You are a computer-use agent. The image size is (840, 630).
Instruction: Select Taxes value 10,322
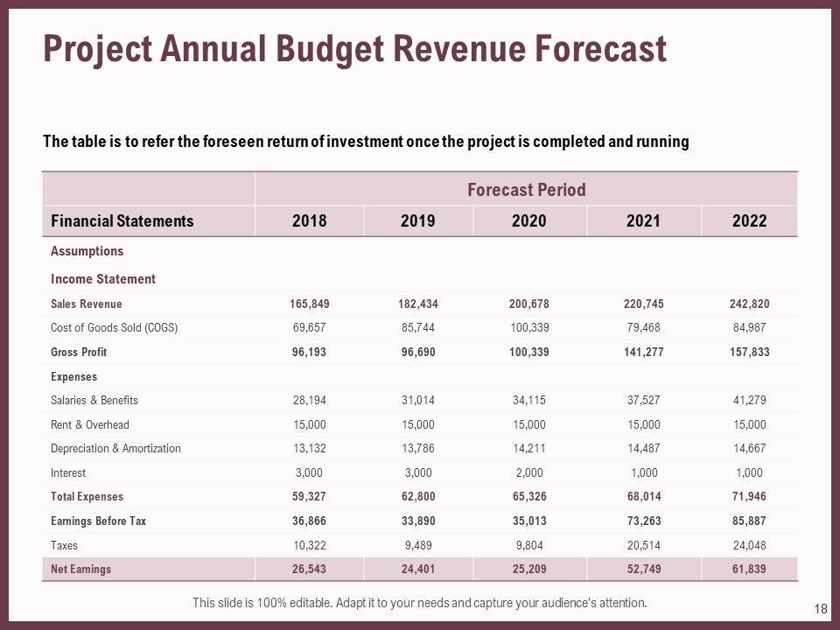pyautogui.click(x=309, y=545)
